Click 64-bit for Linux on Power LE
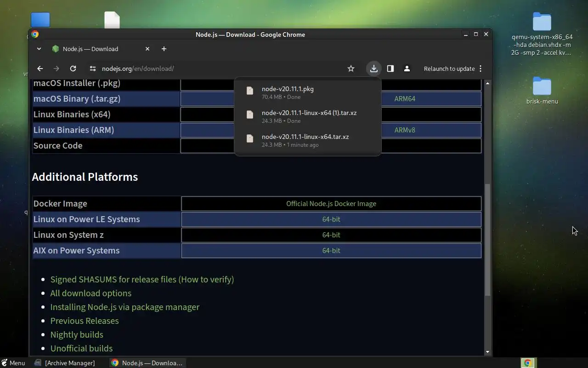588x368 pixels. coord(331,219)
